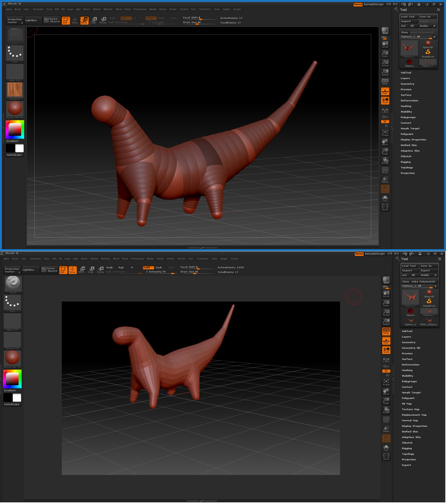Open Render menu in the lower window

[150, 259]
